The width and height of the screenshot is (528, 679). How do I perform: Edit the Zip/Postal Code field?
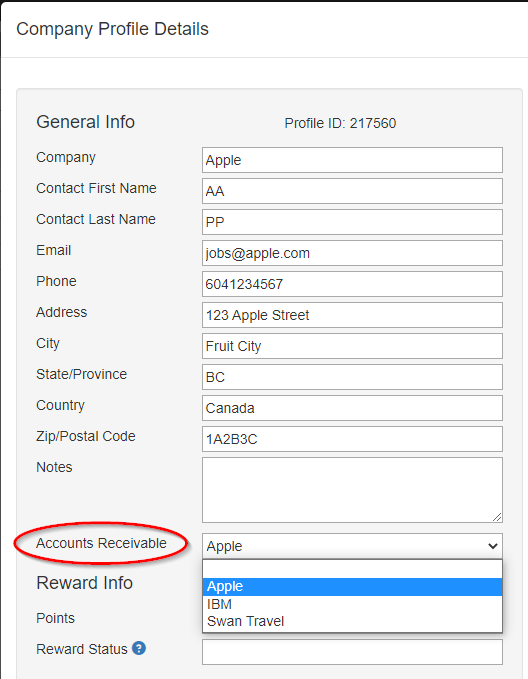(352, 439)
